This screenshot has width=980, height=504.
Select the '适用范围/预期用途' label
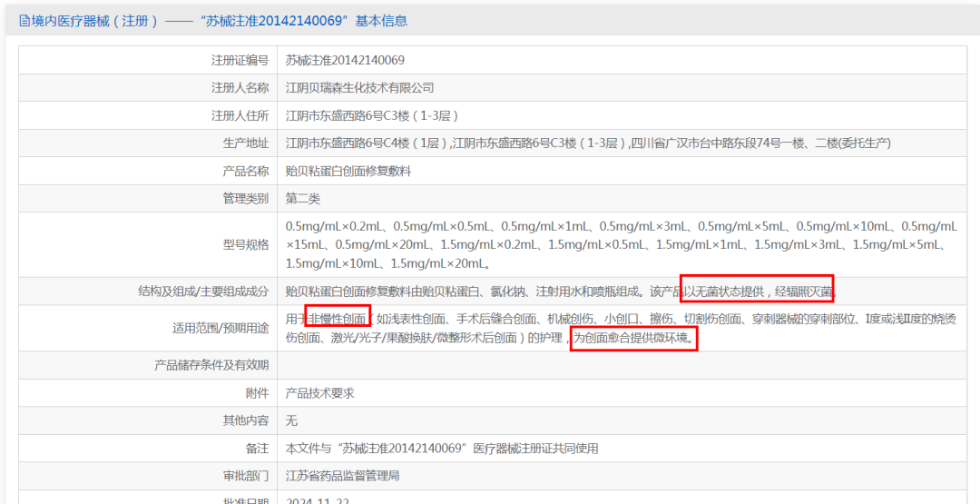click(220, 329)
